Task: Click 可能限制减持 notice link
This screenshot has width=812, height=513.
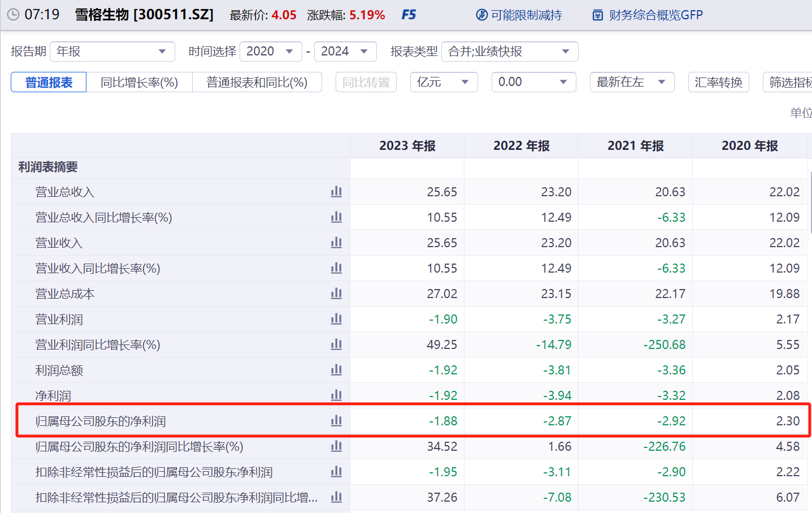Action: [x=519, y=15]
